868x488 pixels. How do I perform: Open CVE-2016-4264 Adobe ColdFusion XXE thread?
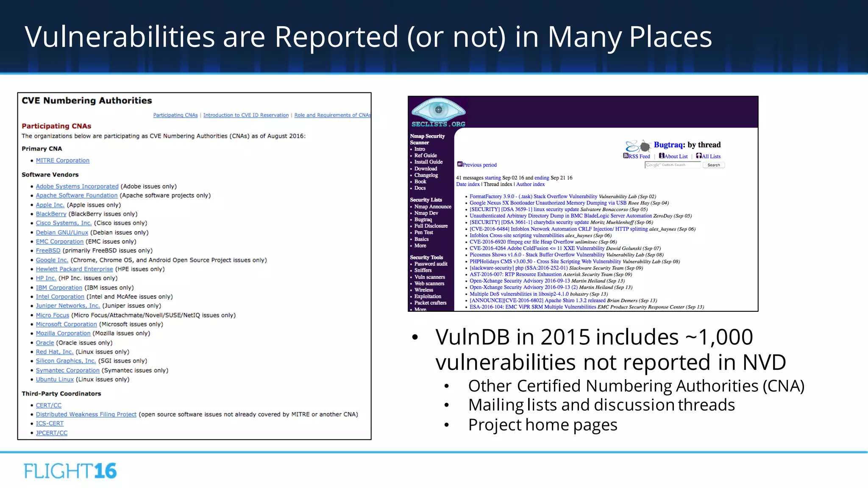[537, 248]
